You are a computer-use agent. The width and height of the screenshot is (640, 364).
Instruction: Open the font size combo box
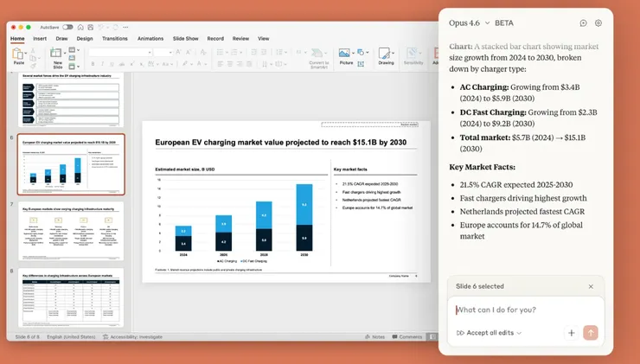coord(163,52)
